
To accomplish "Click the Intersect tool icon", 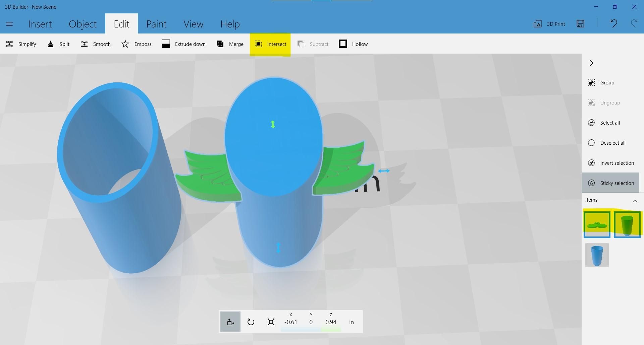I will [x=258, y=44].
